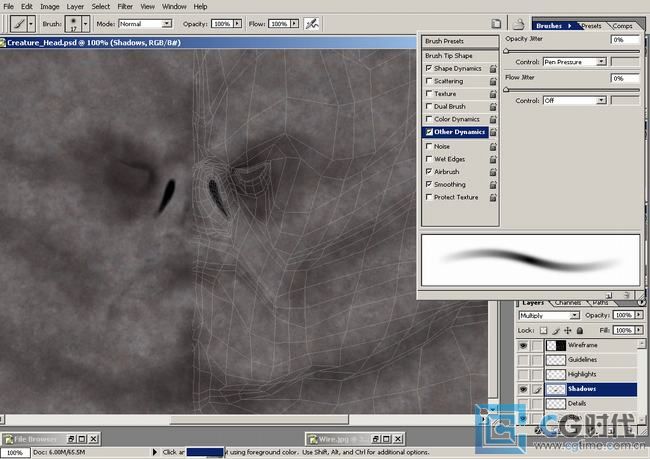
Task: Open the Brush tool preset picker icon
Action: (19, 24)
